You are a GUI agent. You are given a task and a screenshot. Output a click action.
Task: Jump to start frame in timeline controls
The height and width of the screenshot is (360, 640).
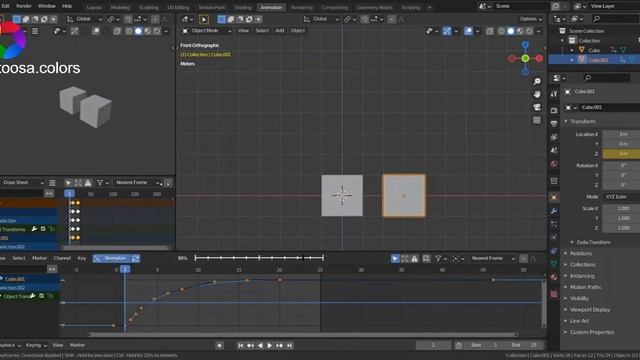tap(241, 345)
